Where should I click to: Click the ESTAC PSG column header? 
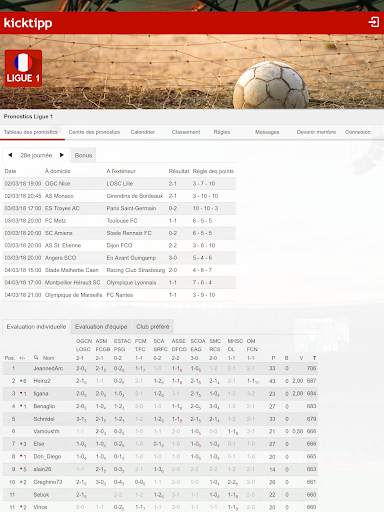(122, 349)
